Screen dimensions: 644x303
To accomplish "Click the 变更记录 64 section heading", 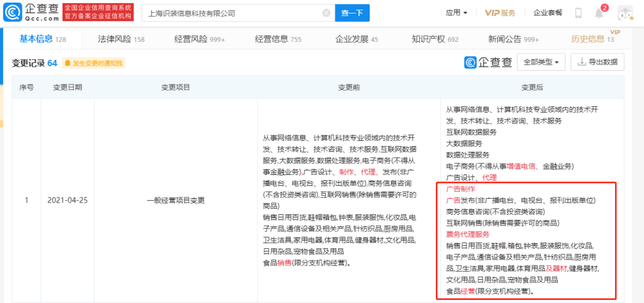I will (x=35, y=63).
